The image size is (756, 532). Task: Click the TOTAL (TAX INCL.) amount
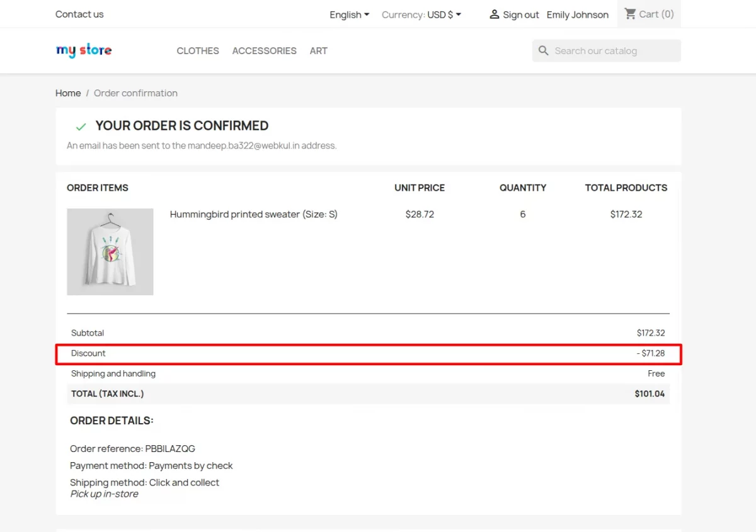coord(650,393)
